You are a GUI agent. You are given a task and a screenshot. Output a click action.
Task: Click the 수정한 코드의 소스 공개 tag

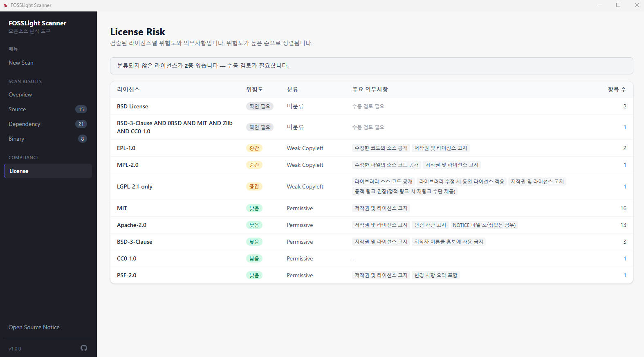coord(381,148)
